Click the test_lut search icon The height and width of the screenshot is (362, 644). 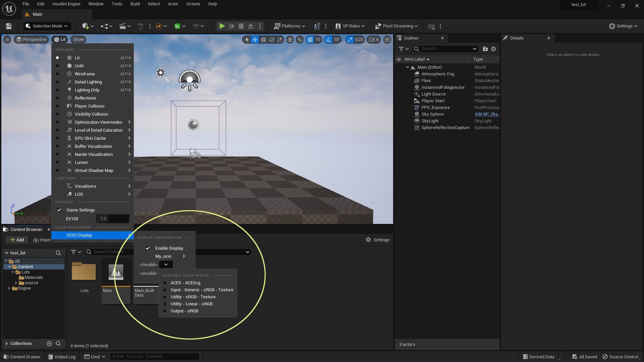58,253
